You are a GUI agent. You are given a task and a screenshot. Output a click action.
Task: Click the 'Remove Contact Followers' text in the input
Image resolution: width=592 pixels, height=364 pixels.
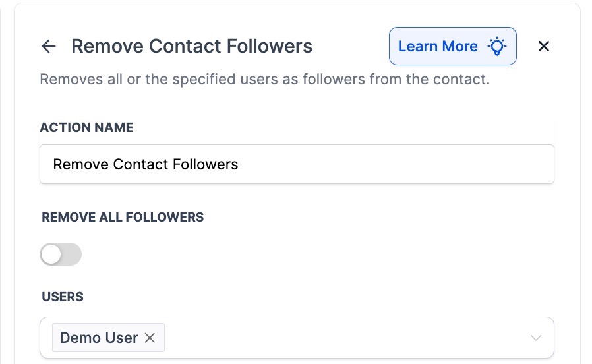tap(146, 164)
